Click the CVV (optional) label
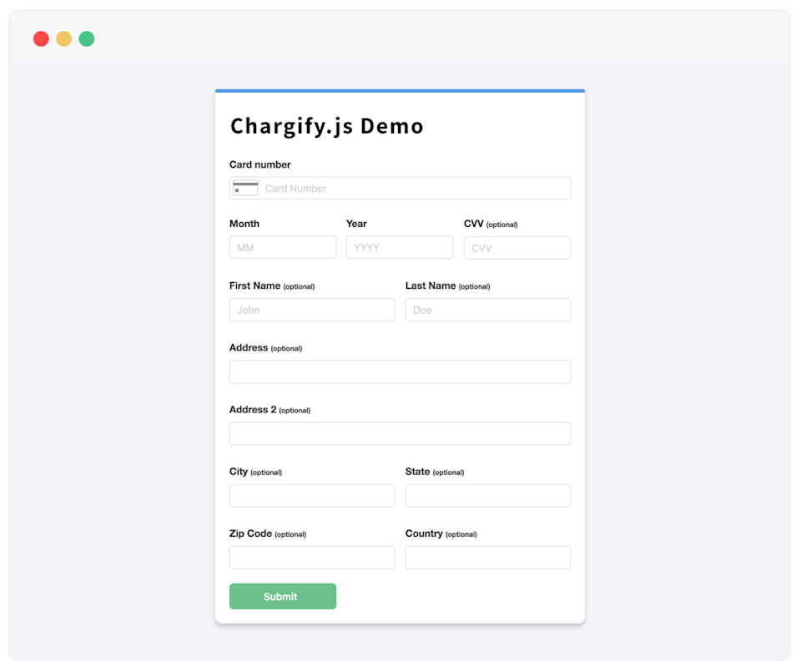 point(491,224)
